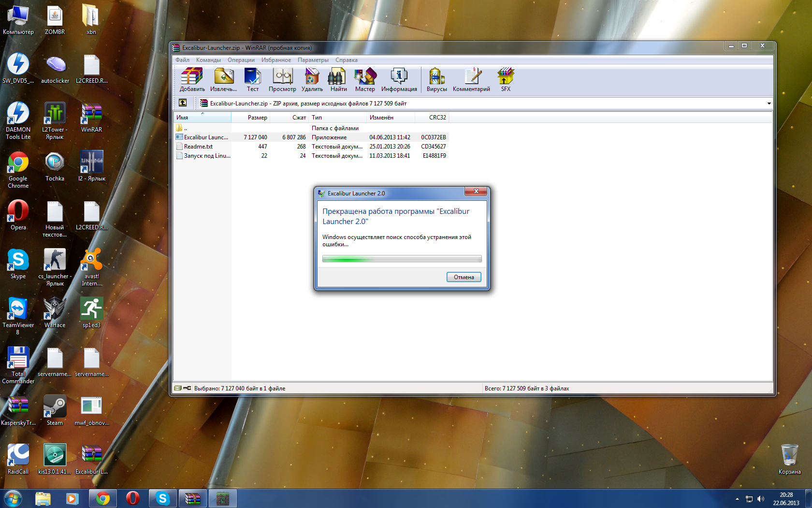812x508 pixels.
Task: Select the Skype desktop icon
Action: [x=18, y=265]
